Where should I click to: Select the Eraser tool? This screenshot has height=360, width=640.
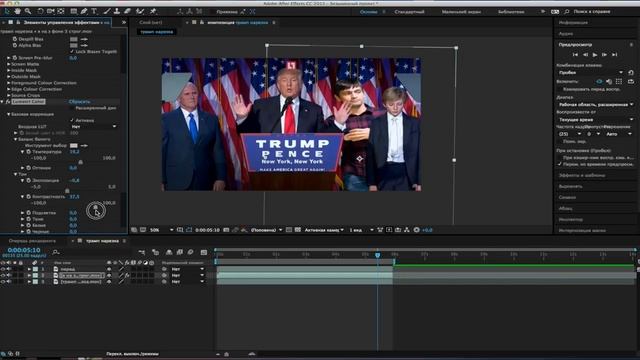click(127, 11)
